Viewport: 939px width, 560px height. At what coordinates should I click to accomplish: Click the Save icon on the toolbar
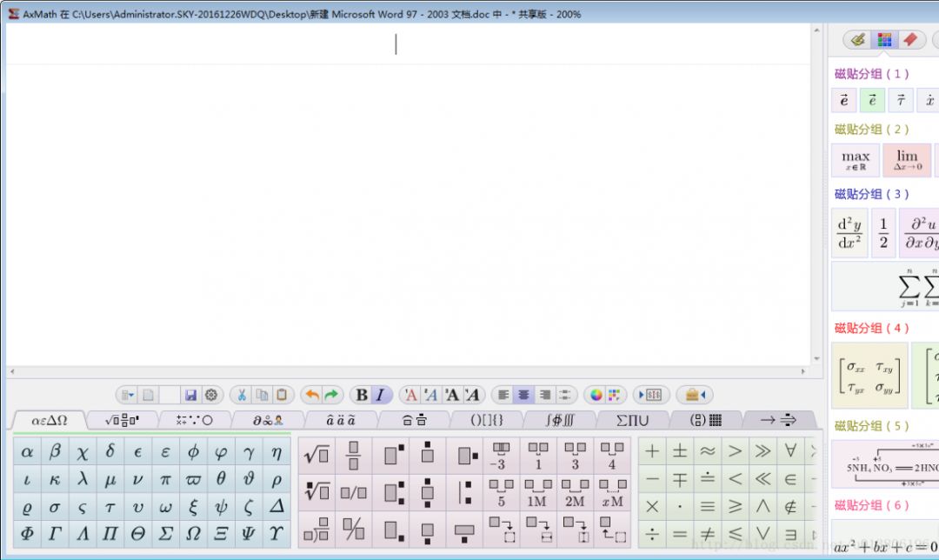pos(191,395)
